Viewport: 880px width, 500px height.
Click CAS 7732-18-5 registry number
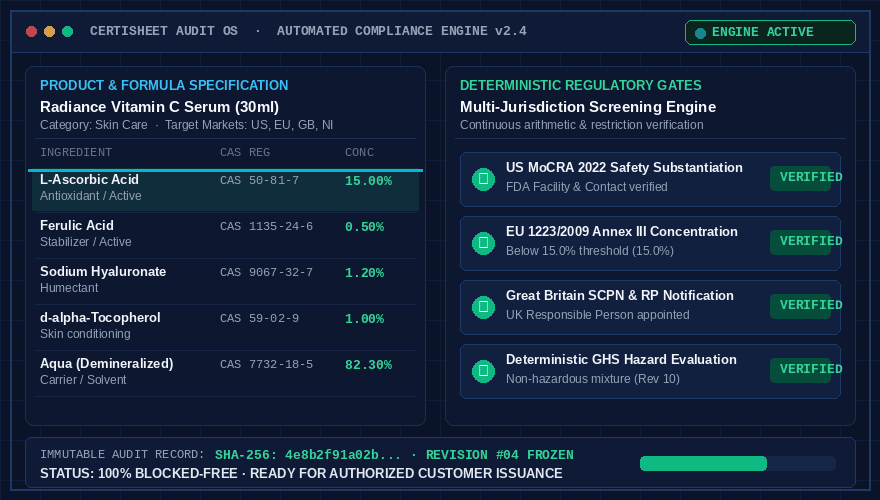(x=267, y=364)
